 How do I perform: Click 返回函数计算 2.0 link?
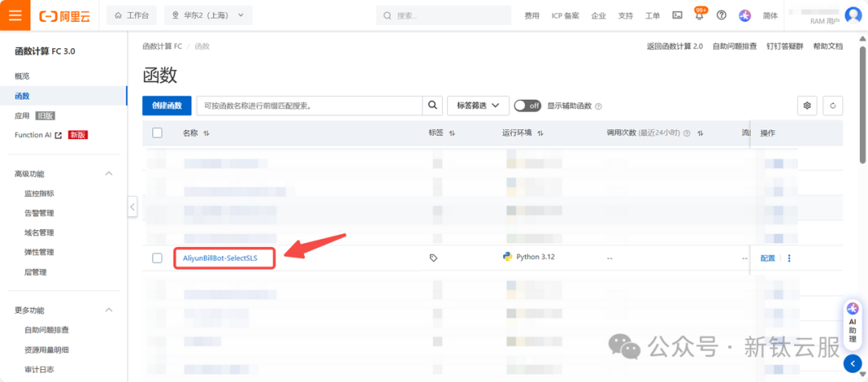point(674,47)
